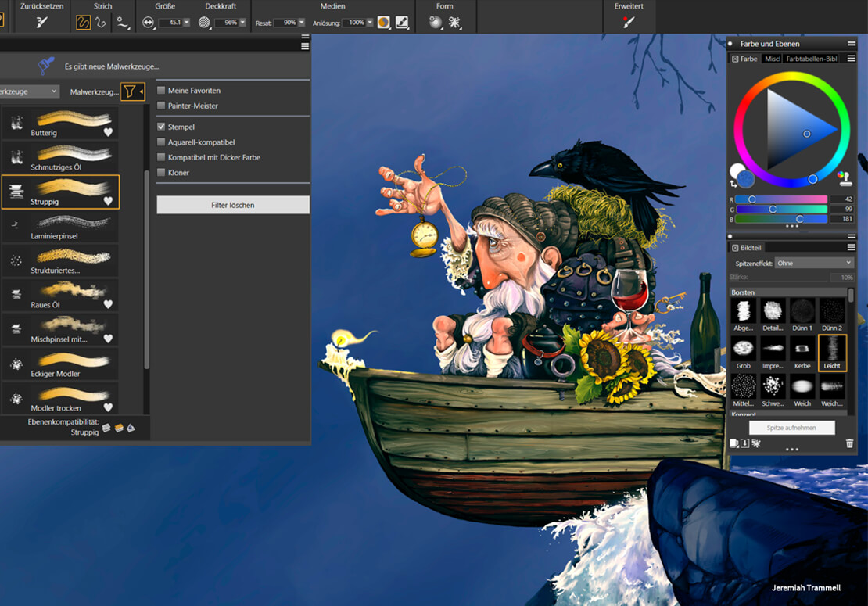
Task: Expand the Deckkraft opacity dropdown arrow
Action: 242,23
